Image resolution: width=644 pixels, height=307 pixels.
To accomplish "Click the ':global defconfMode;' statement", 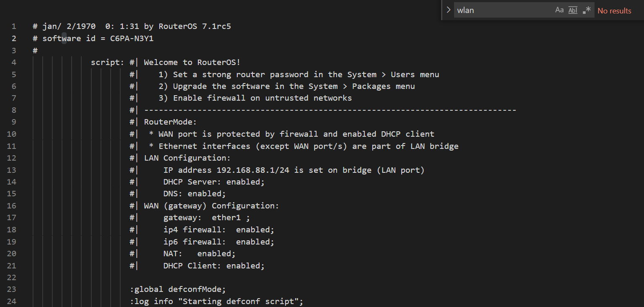I will click(178, 289).
